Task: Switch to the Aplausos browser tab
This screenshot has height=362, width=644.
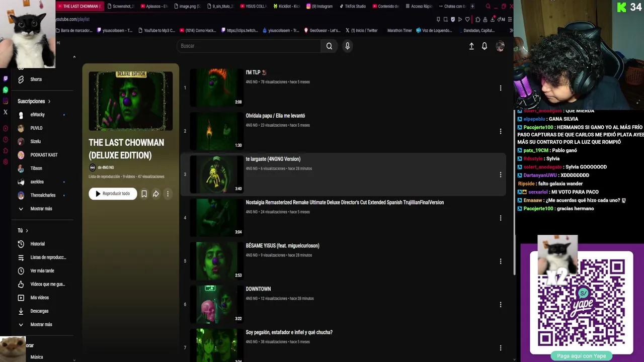Action: tap(153, 6)
